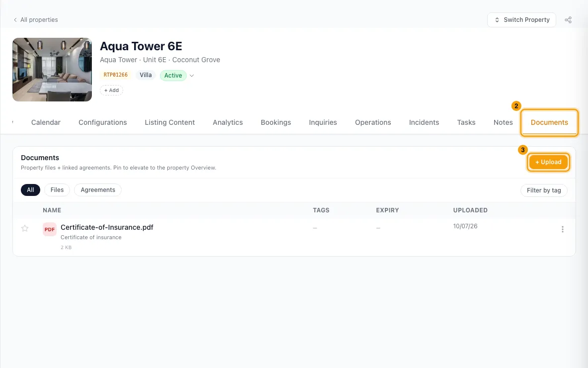Click the Aqua Tower property photo thumbnail

coord(52,70)
